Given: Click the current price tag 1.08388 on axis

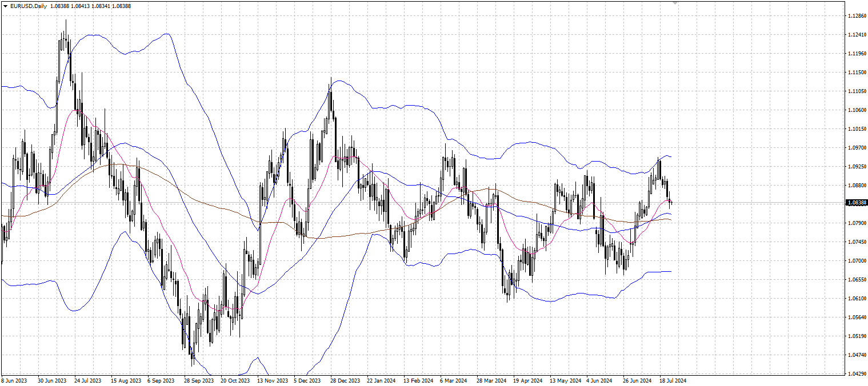Looking at the screenshot, I should pos(857,203).
